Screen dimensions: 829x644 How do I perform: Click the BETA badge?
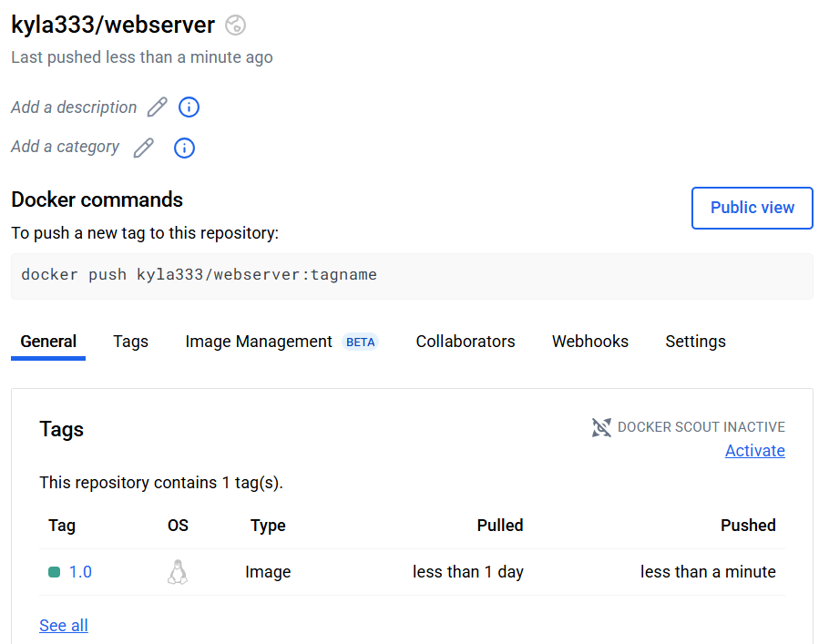pyautogui.click(x=360, y=342)
